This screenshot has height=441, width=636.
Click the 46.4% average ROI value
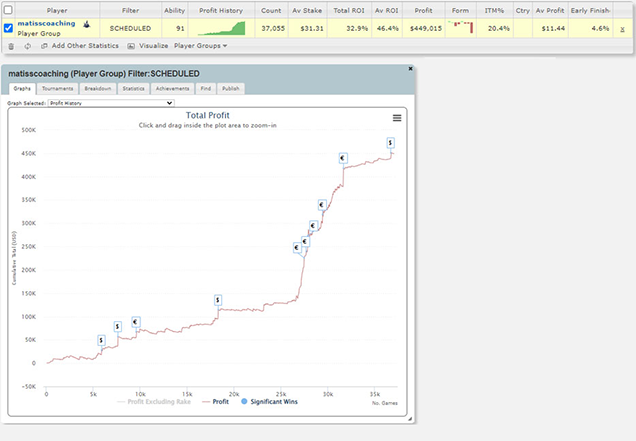(388, 28)
